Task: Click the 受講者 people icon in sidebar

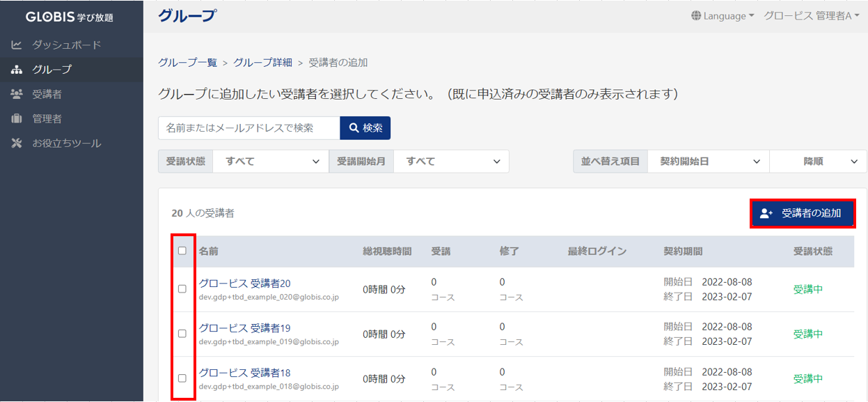Action: coord(17,94)
